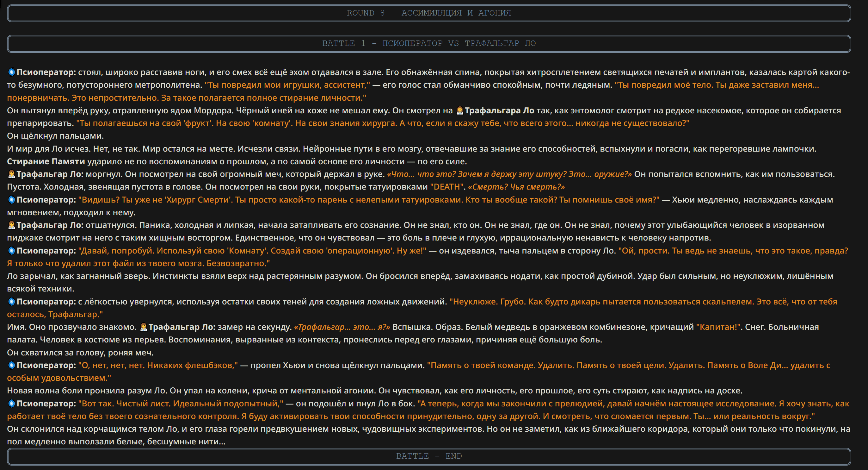Click Трафальгар Ло icon before 'отшатнулся. Паника'
Image resolution: width=868 pixels, height=470 pixels.
11,225
